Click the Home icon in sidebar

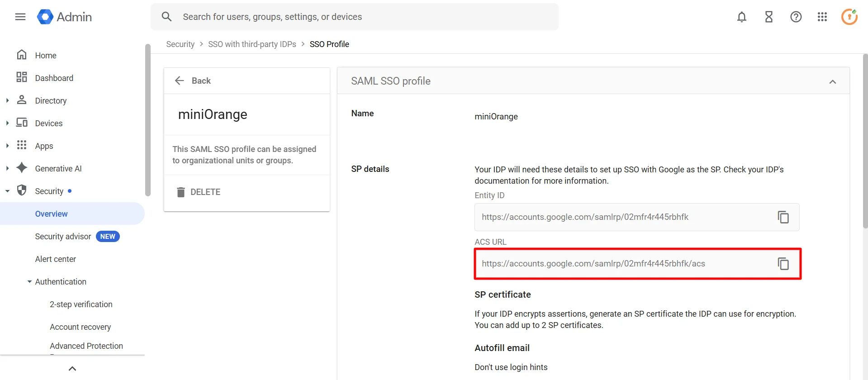pos(22,55)
